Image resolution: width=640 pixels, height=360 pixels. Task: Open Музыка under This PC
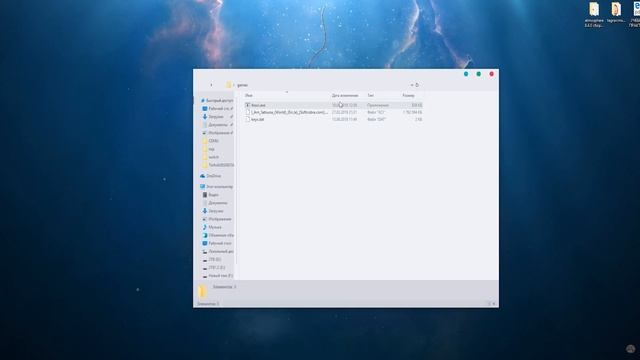212,227
